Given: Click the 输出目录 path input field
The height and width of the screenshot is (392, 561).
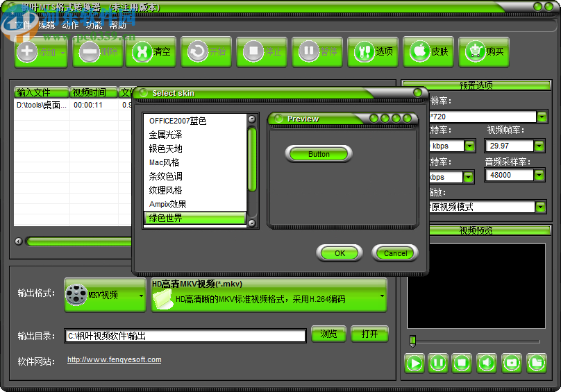Looking at the screenshot, I should [185, 336].
